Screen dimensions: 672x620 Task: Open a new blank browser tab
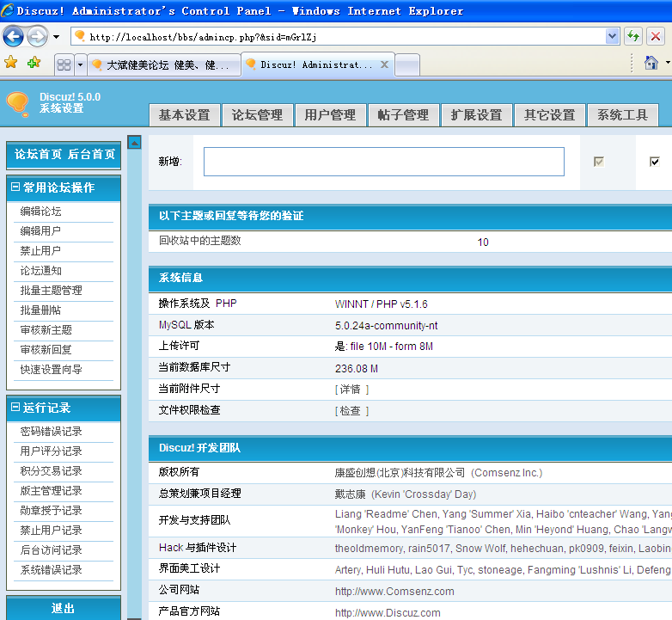[x=407, y=65]
